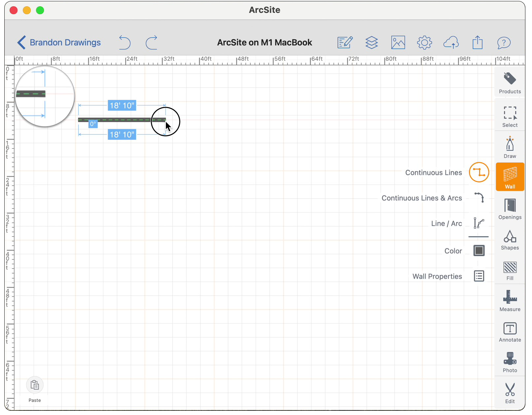Select the Fill hatch tool
This screenshot has height=415, width=532.
(510, 271)
